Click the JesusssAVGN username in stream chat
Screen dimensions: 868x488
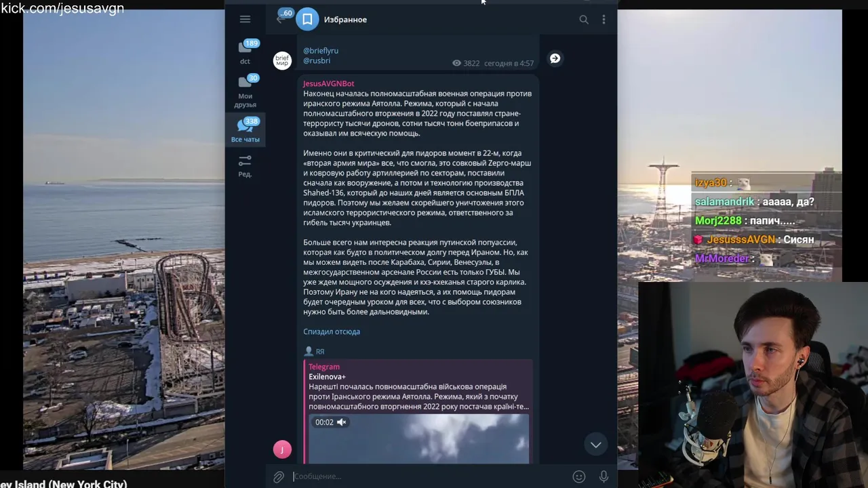(741, 240)
